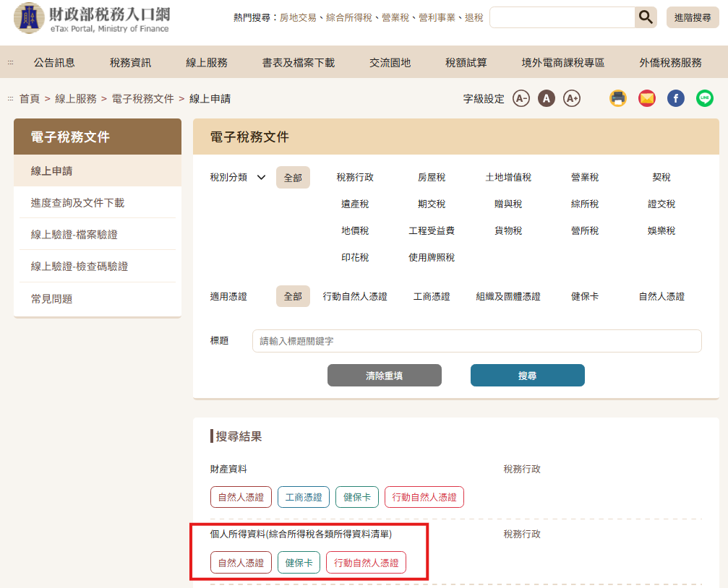Viewport: 728px width, 588px height.
Task: Select 全部 filter for 適用憑證
Action: (293, 296)
